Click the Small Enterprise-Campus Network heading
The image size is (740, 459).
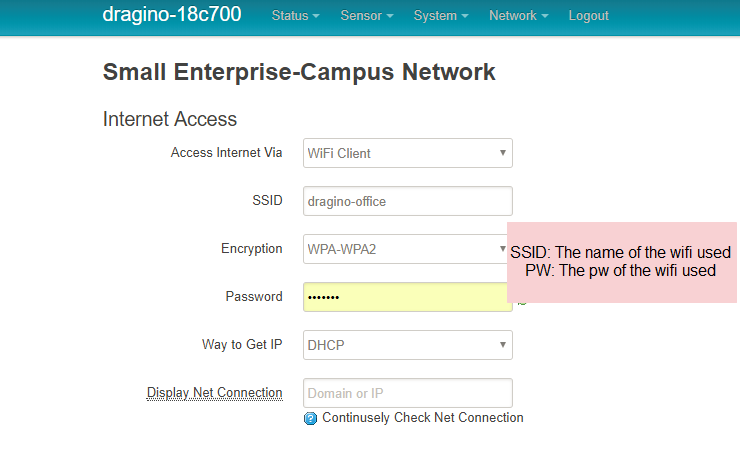[299, 72]
